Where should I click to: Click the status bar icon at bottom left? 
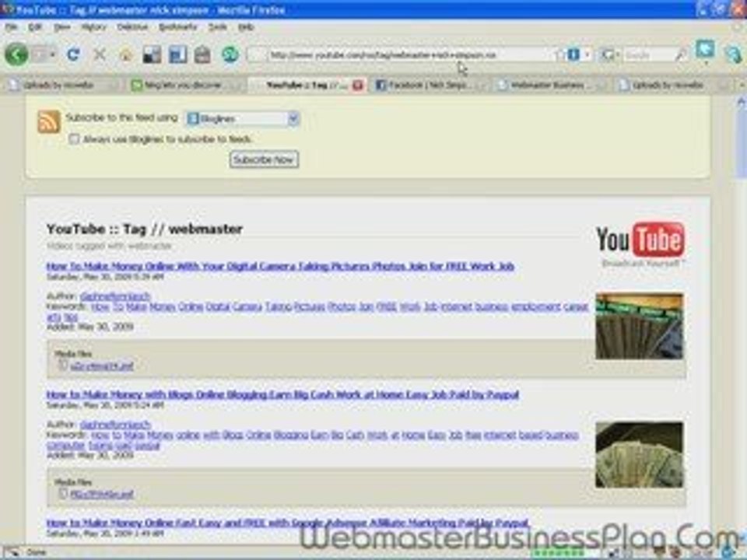click(12, 552)
